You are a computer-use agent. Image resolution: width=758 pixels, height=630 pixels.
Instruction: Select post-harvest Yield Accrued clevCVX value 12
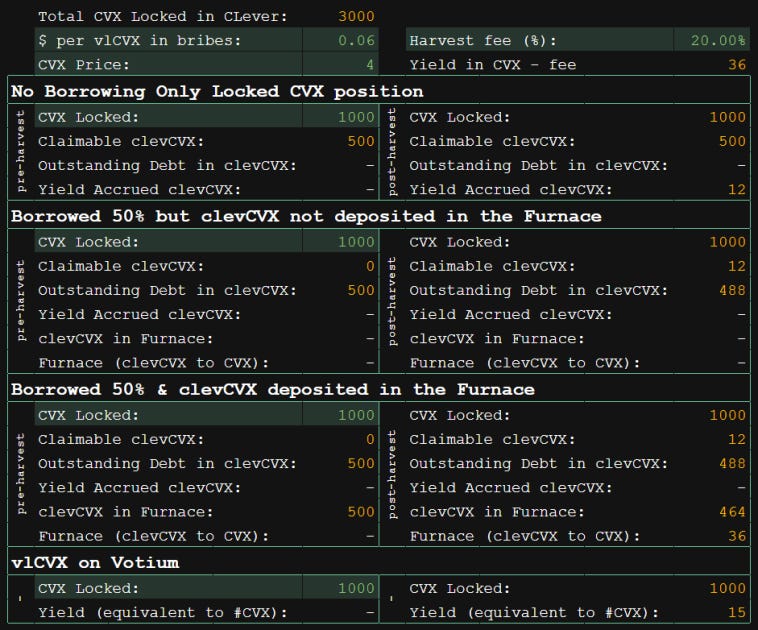pyautogui.click(x=736, y=189)
